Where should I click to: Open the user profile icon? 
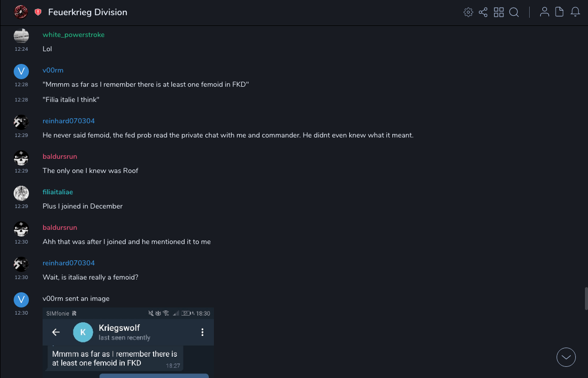tap(544, 12)
